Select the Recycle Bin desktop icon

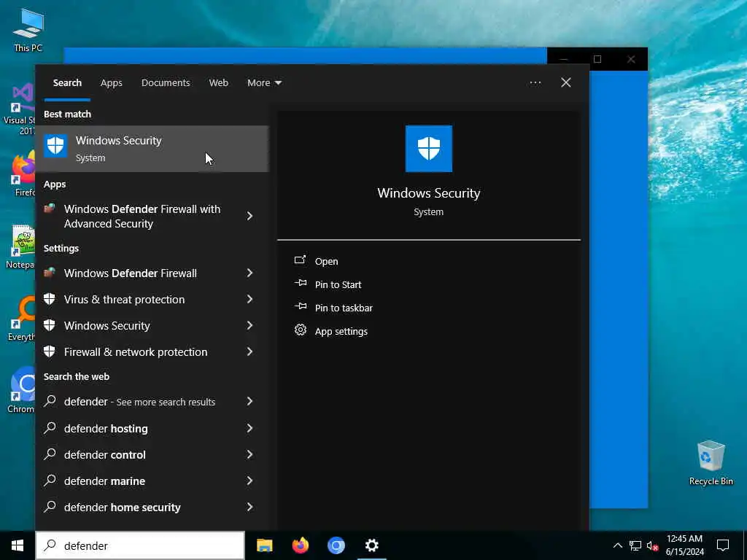click(x=711, y=462)
